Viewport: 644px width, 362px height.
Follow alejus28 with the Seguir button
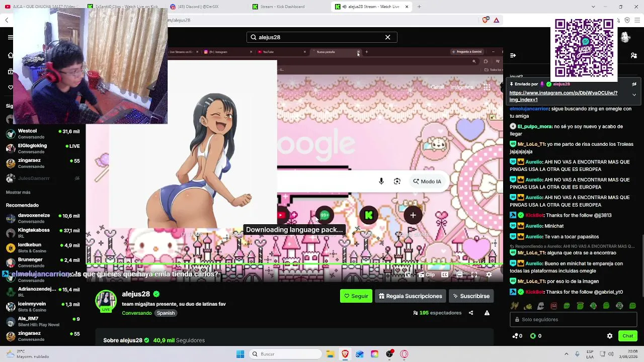point(356,296)
